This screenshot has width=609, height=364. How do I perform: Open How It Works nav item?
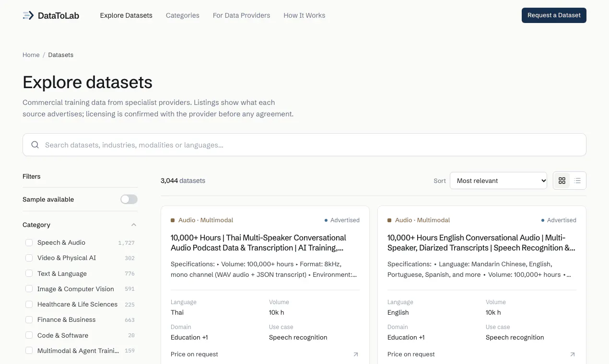pos(304,15)
